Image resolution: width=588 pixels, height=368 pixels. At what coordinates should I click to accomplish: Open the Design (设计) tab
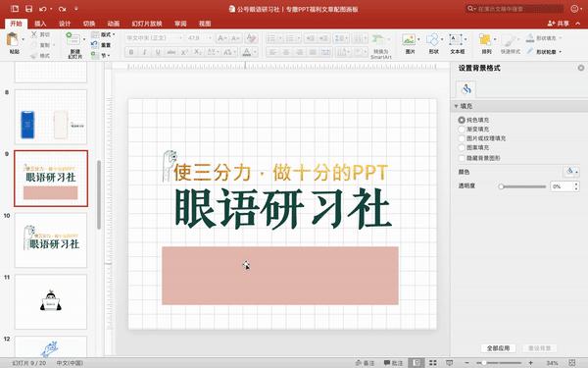(x=65, y=24)
